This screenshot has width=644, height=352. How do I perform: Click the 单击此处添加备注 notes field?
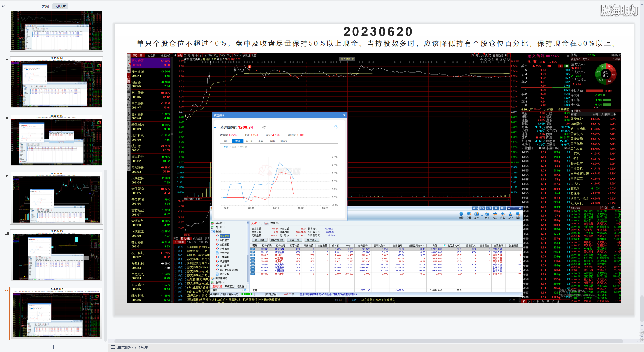tap(133, 347)
